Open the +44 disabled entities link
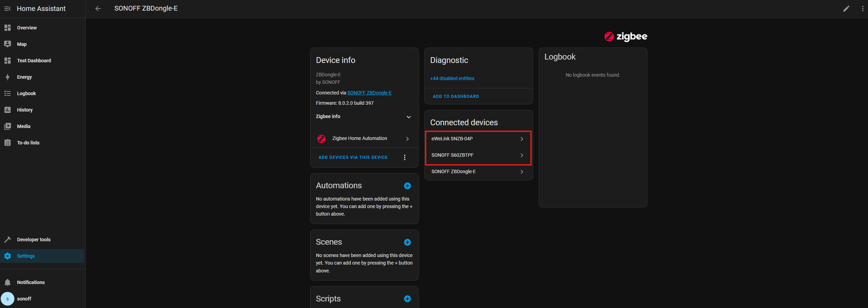Screen dimensions: 868x308 point(452,78)
